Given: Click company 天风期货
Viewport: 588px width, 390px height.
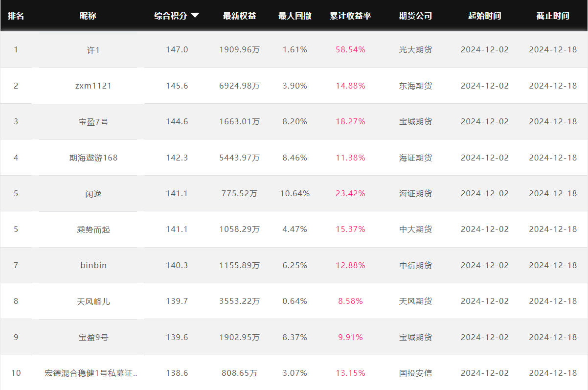Looking at the screenshot, I should pos(415,301).
